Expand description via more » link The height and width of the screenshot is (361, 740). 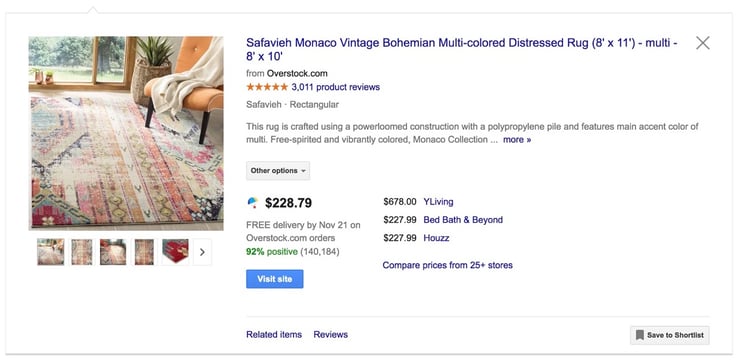click(517, 140)
